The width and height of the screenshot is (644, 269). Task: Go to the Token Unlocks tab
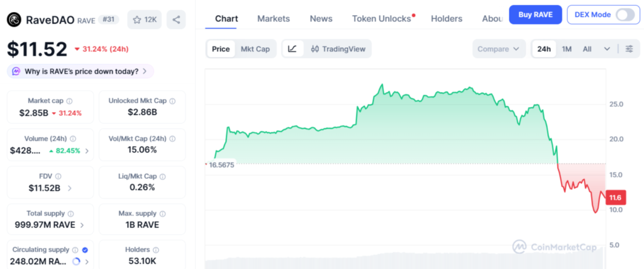[382, 19]
